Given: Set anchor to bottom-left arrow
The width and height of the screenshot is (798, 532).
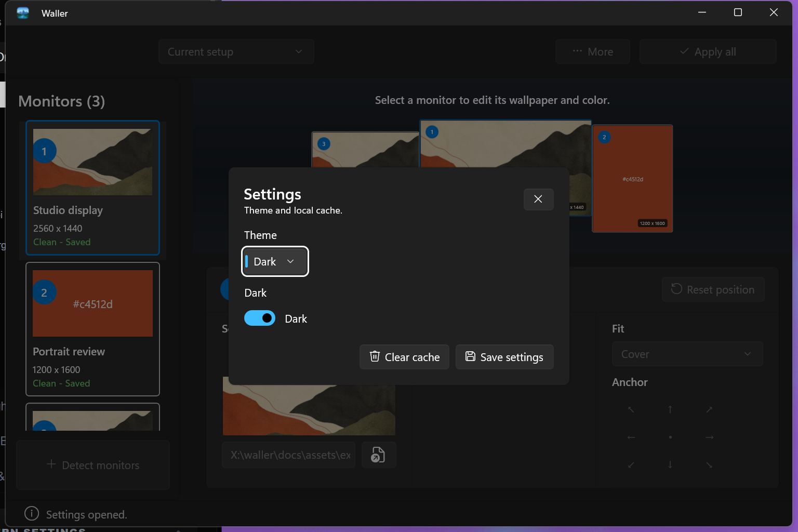Looking at the screenshot, I should tap(631, 465).
